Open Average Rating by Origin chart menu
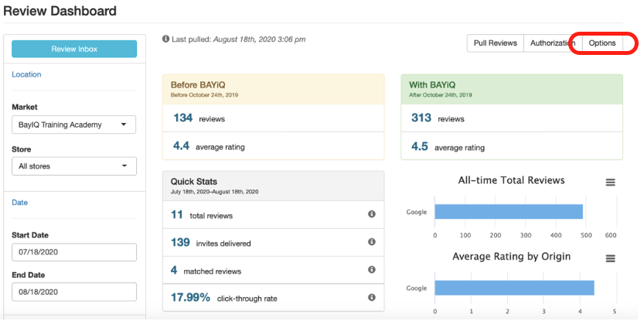Image resolution: width=644 pixels, height=321 pixels. [610, 258]
